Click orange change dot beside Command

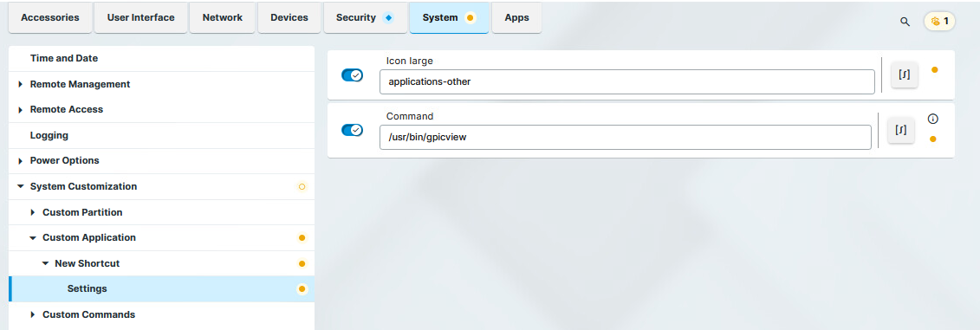(x=933, y=139)
